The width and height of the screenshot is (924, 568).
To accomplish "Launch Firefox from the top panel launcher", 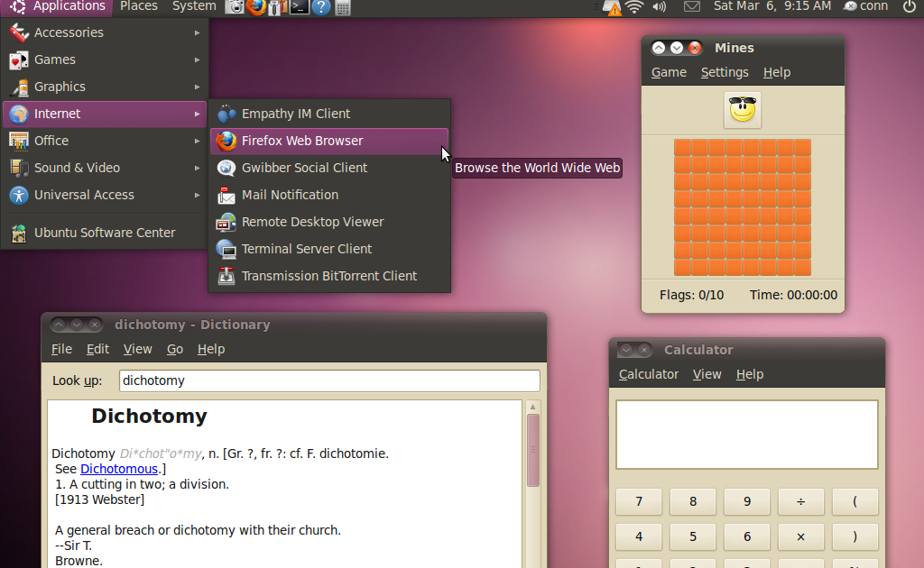I will click(x=256, y=7).
